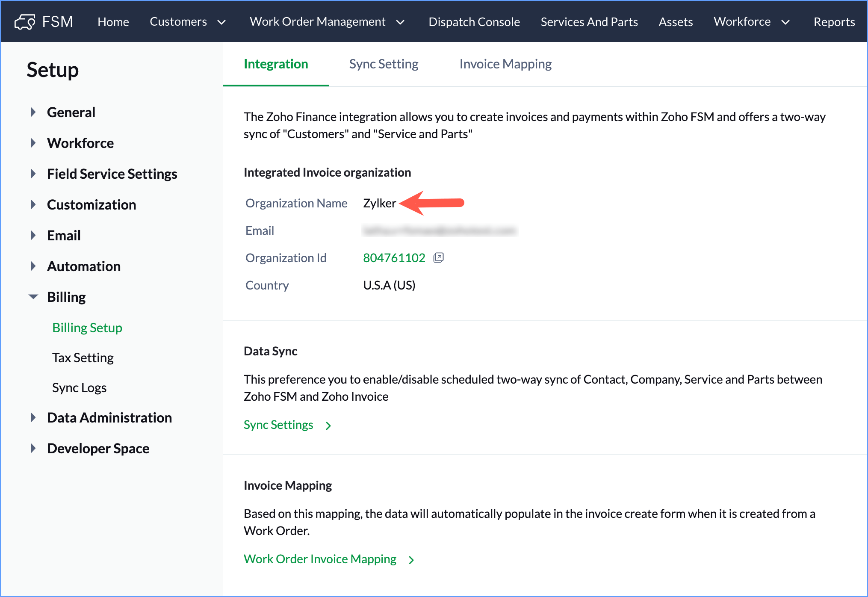This screenshot has height=597, width=868.
Task: Go to Home in the top navigation
Action: [x=113, y=22]
